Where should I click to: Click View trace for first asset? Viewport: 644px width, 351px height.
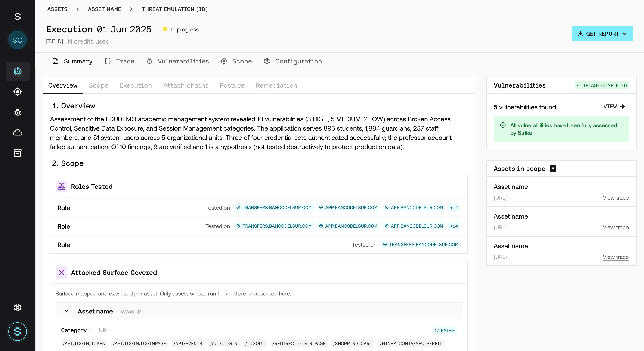[616, 198]
